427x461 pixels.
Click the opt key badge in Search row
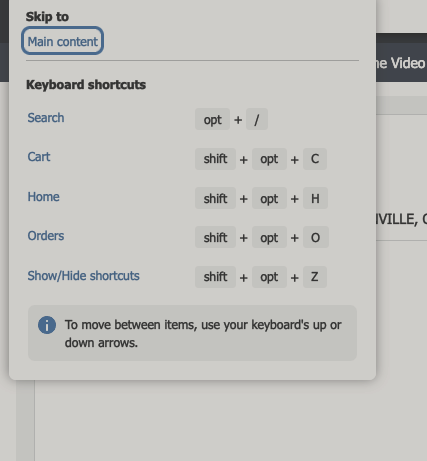[212, 119]
